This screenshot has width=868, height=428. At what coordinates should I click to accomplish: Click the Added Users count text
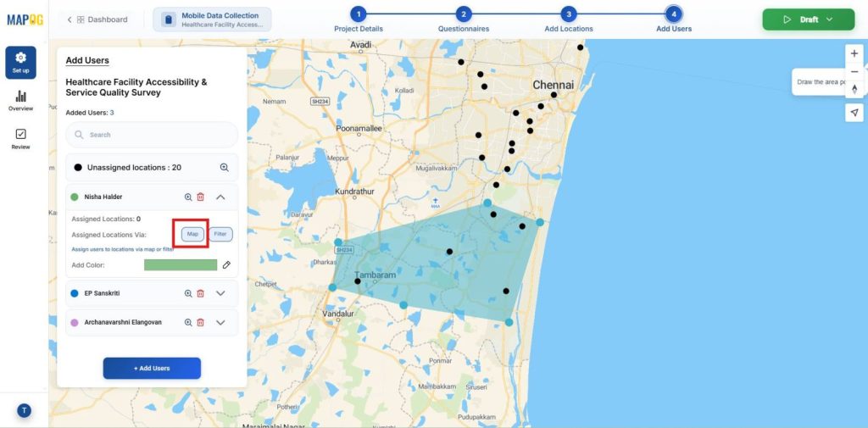coord(90,113)
